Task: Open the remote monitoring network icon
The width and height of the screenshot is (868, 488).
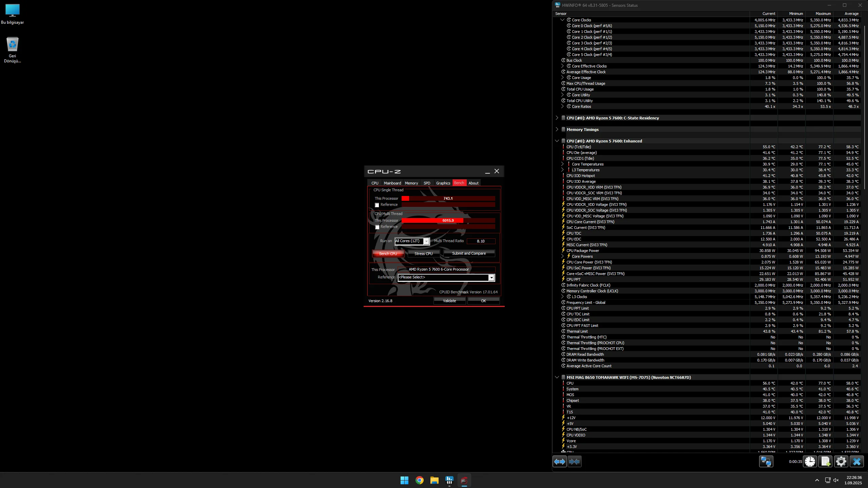Action: (766, 462)
